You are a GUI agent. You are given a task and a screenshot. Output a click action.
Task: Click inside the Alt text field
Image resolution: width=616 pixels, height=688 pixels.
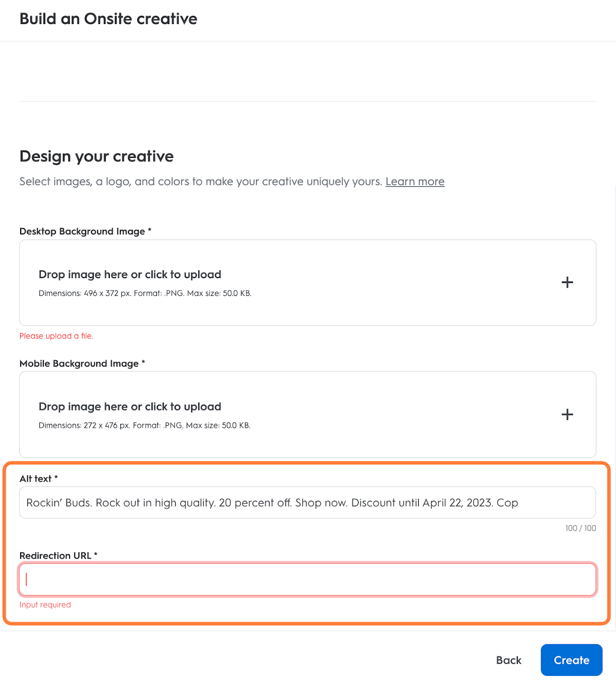(x=307, y=503)
